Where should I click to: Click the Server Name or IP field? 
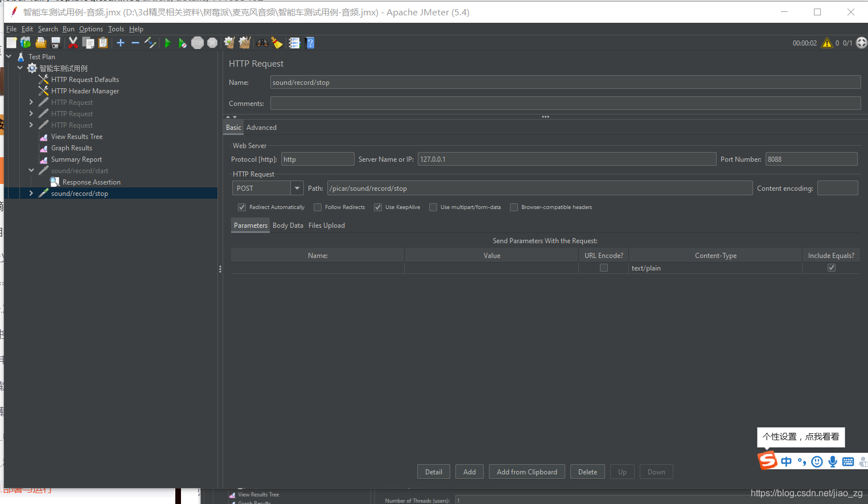click(x=567, y=159)
